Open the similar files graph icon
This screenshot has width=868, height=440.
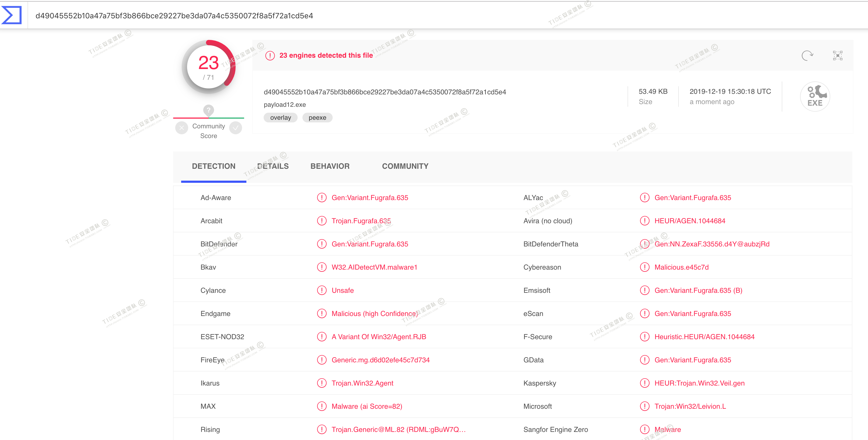(x=837, y=55)
